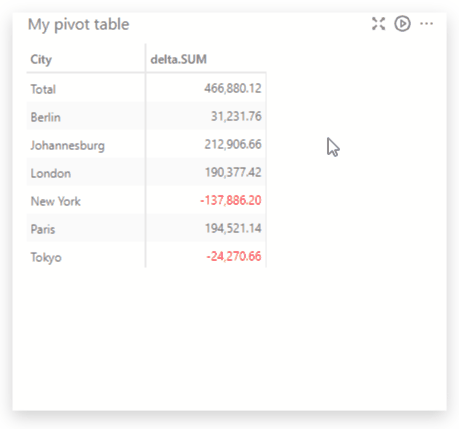Image resolution: width=459 pixels, height=429 pixels.
Task: Select the Berlin row label
Action: pyautogui.click(x=45, y=117)
